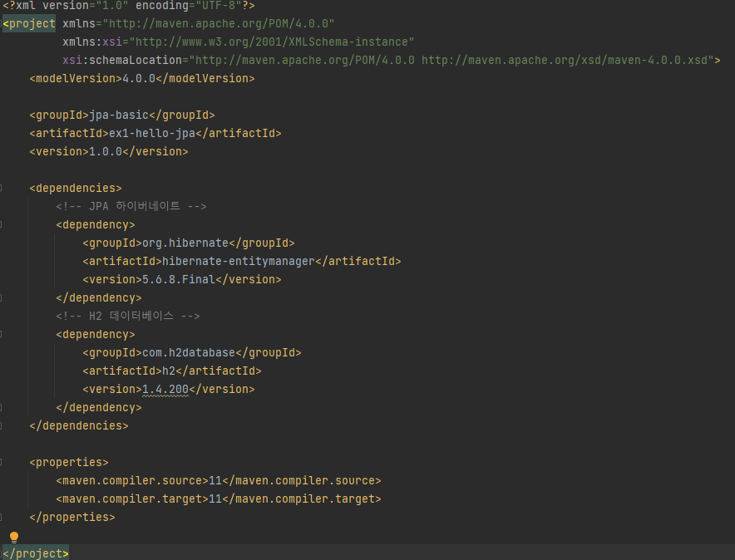Click the modelVersion 4.0.0 line

[142, 78]
